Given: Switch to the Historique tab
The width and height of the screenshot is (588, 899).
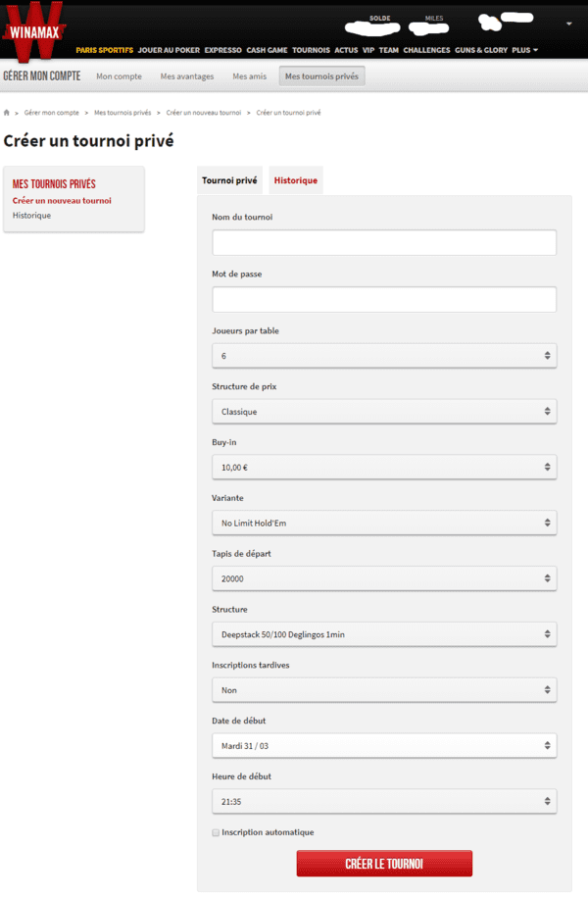Looking at the screenshot, I should click(296, 180).
